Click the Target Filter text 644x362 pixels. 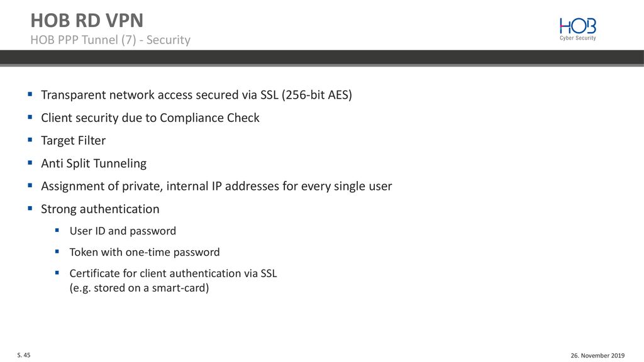73,141
